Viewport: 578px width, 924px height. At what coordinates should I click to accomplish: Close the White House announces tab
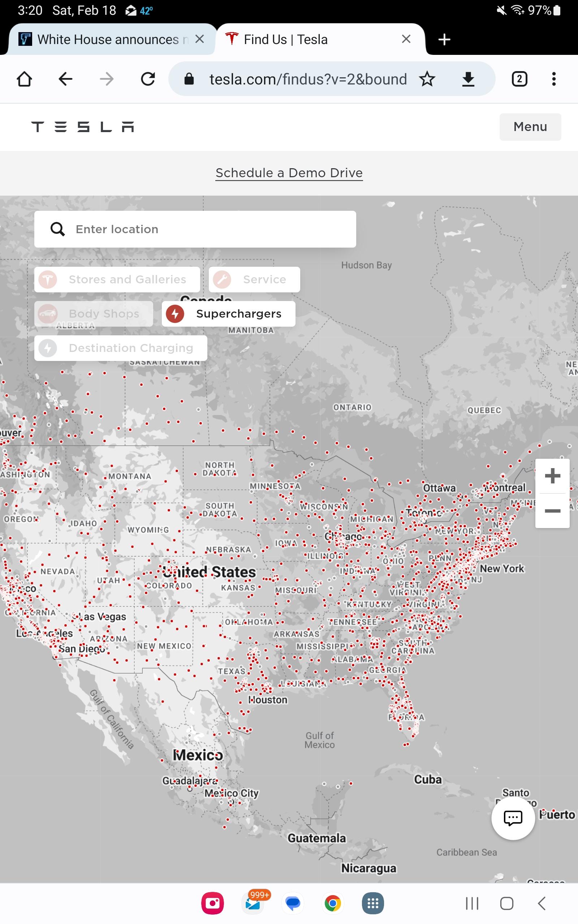pos(199,39)
